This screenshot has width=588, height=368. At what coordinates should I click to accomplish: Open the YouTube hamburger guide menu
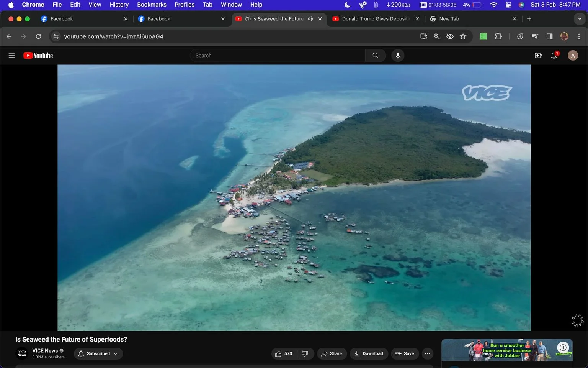click(11, 55)
